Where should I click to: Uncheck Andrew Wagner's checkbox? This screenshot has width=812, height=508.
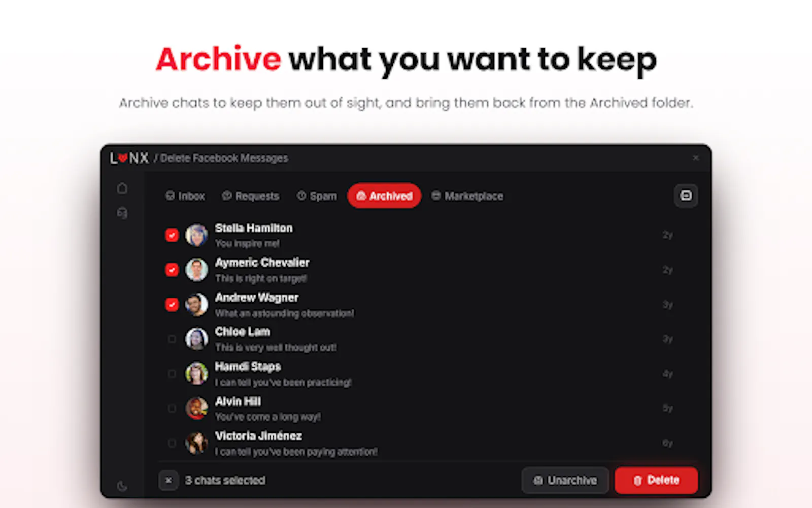172,304
